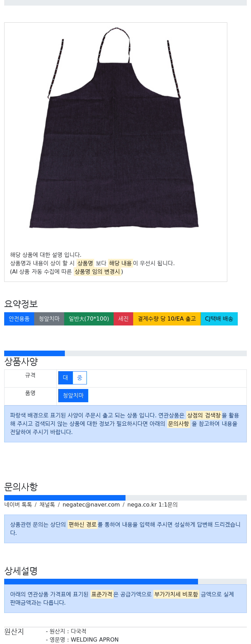
Task: Click the yellow 결제수량 당 10/EA 출고 badge
Action: [167, 319]
